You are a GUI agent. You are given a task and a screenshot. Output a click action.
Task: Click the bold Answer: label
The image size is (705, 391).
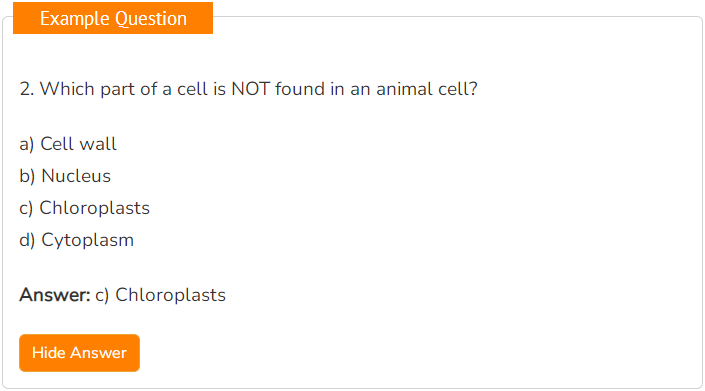coord(55,295)
